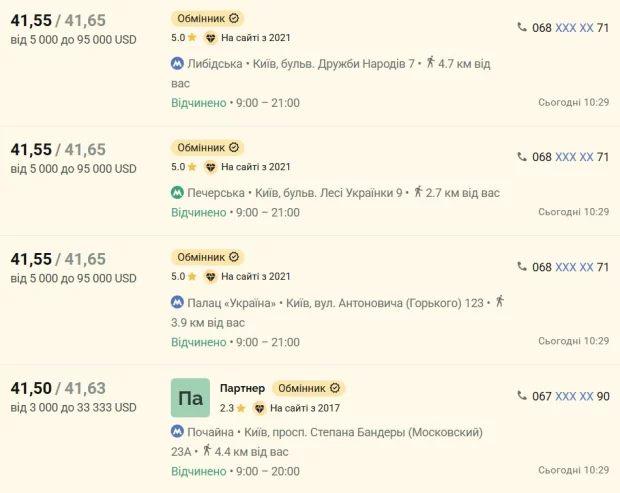Click the phone icon in the Либідська listing
Screen dimensions: 620x493
pyautogui.click(x=522, y=28)
